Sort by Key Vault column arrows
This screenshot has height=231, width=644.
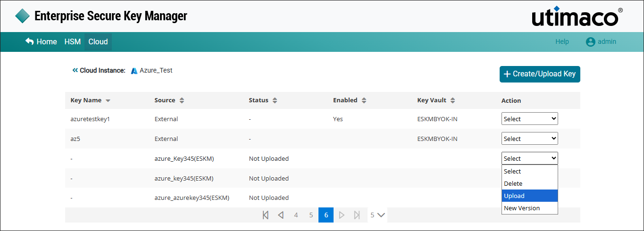pos(452,100)
